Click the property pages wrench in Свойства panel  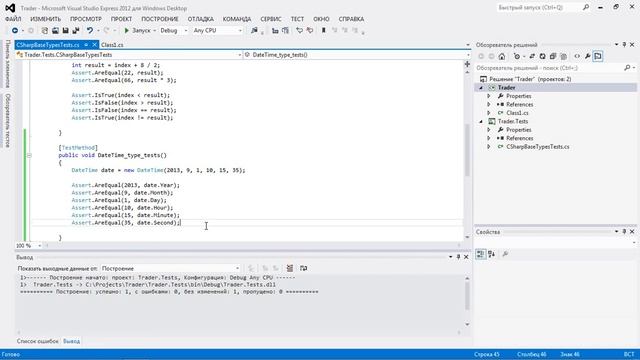[x=505, y=254]
